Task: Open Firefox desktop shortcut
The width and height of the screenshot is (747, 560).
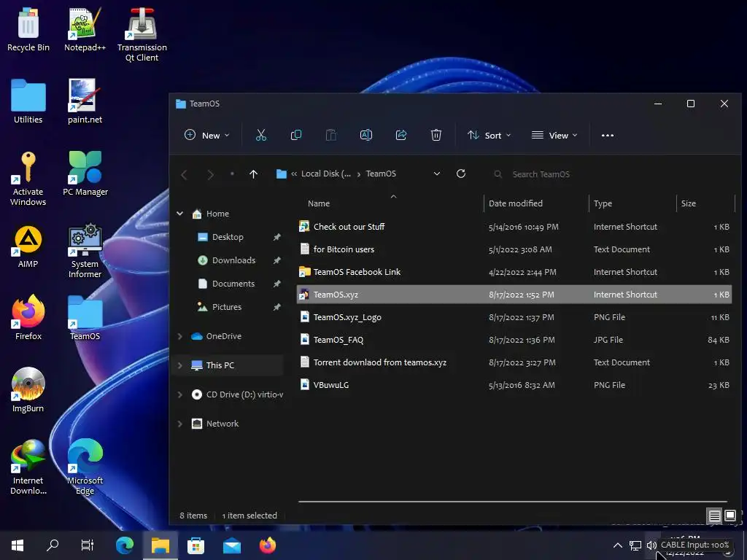Action: tap(28, 318)
